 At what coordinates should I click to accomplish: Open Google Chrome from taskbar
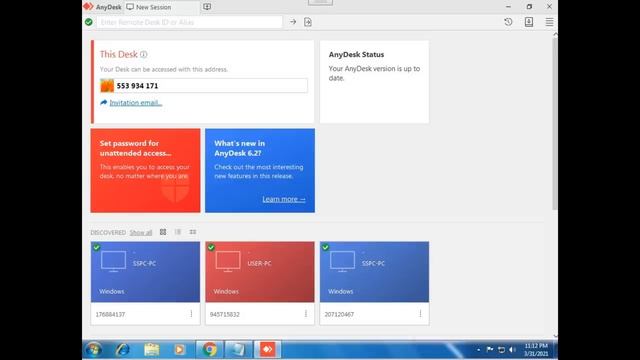[209, 349]
